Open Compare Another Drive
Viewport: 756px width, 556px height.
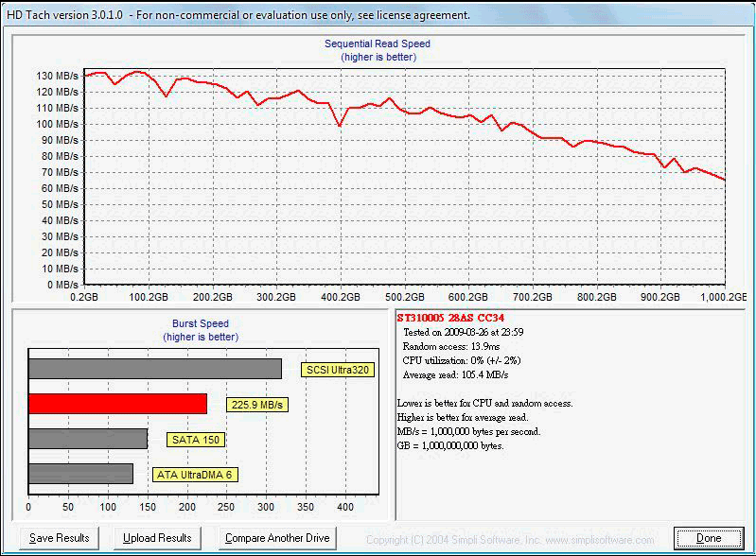tap(277, 538)
